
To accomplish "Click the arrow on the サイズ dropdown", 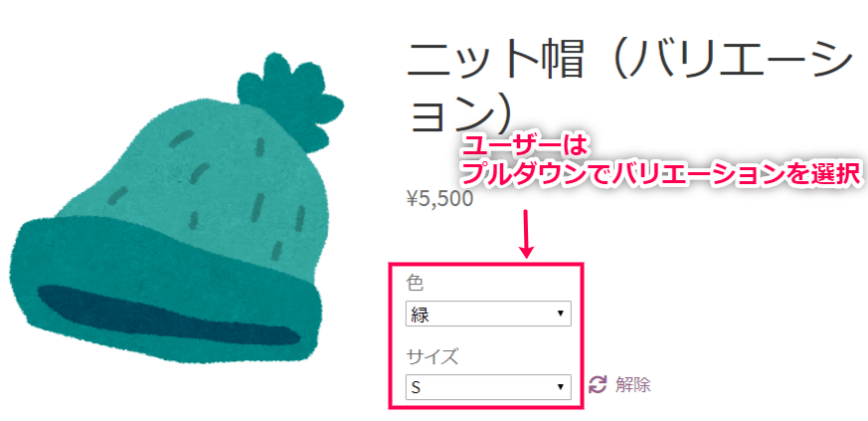I will click(x=560, y=386).
